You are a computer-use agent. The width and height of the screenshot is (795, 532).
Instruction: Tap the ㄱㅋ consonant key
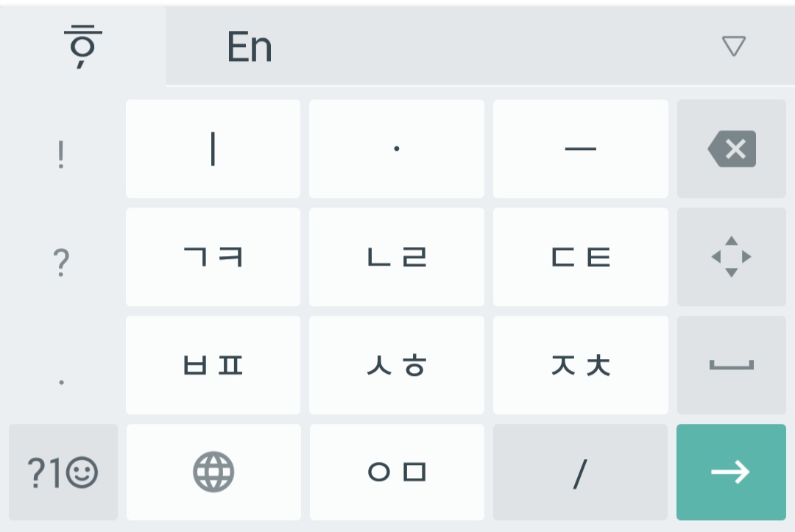point(213,257)
